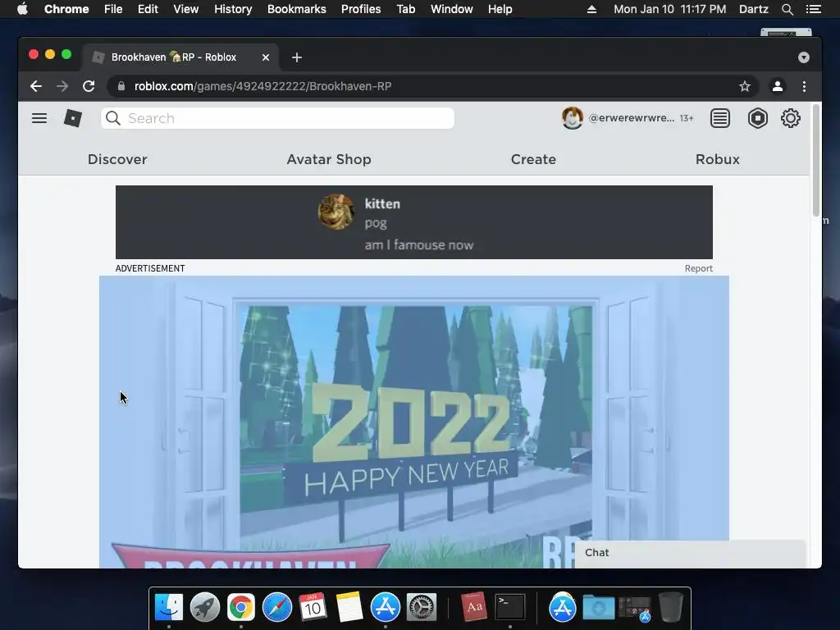The image size is (840, 630).
Task: Open Notes in the Dock
Action: (x=349, y=607)
